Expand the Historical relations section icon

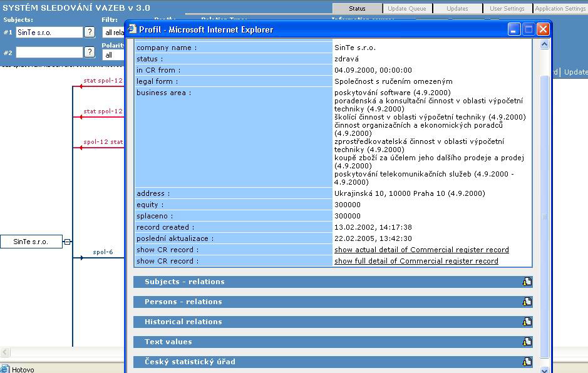click(527, 322)
